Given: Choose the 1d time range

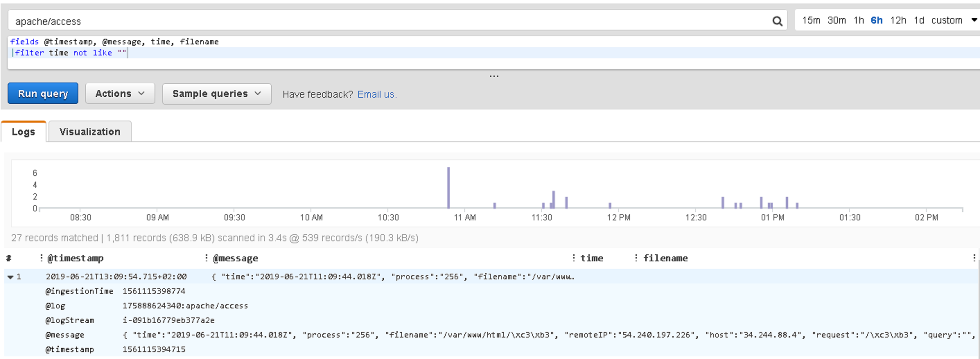Looking at the screenshot, I should pos(919,20).
